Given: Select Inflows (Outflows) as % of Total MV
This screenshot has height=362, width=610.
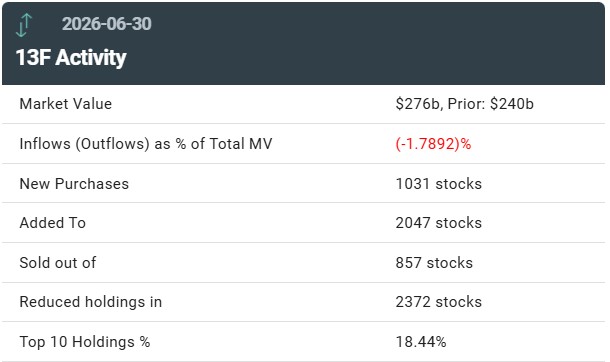Looking at the screenshot, I should [x=146, y=144].
